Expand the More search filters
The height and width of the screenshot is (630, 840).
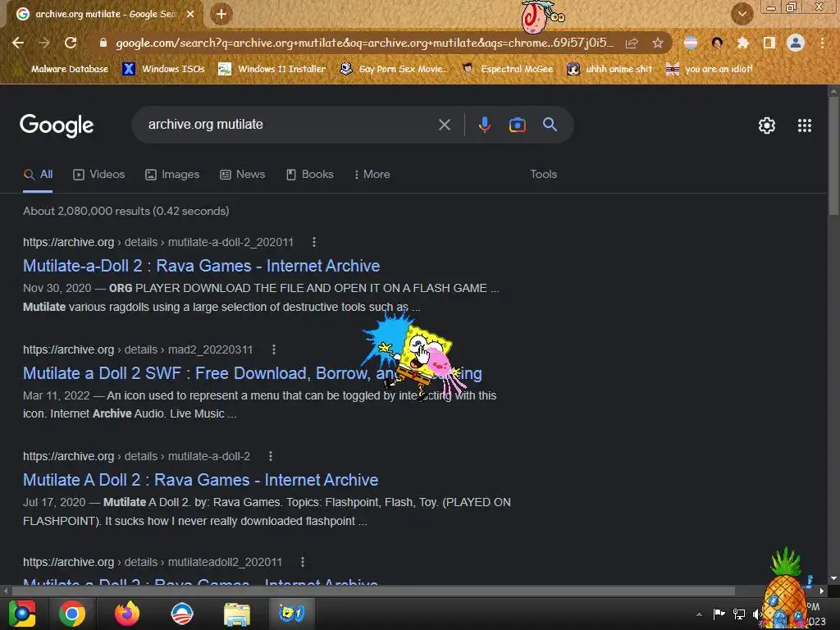coord(372,175)
